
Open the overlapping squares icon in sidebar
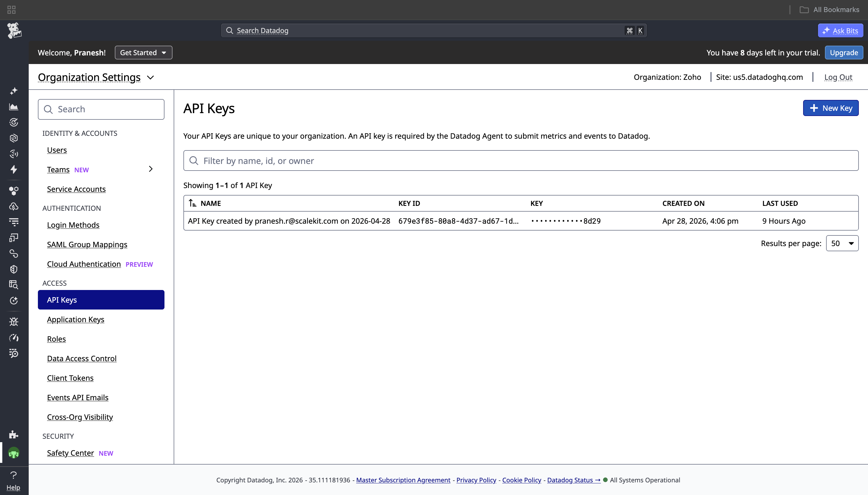(13, 238)
